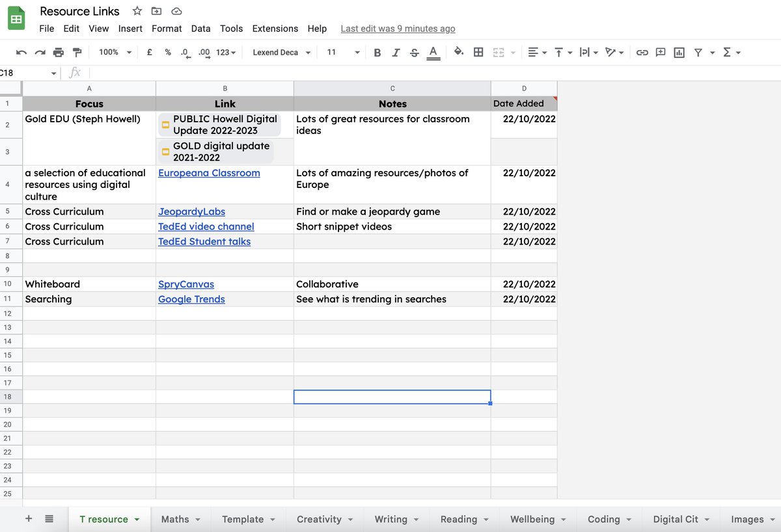The height and width of the screenshot is (532, 781).
Task: Open the All sheets list icon
Action: click(x=49, y=519)
